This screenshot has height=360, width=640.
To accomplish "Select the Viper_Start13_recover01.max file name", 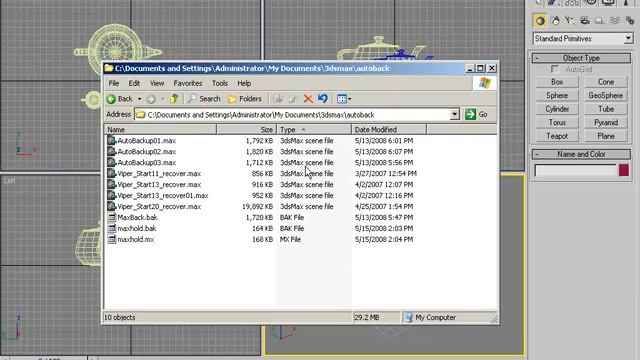I will [163, 196].
